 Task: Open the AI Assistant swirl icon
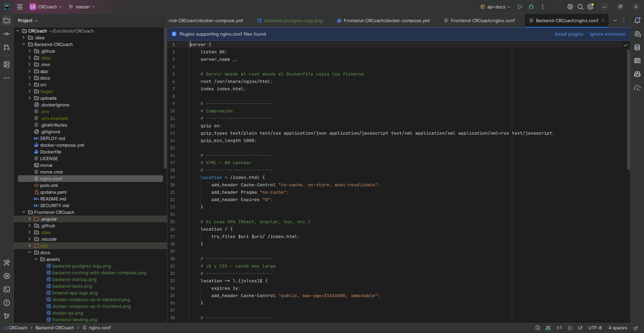coord(570,7)
